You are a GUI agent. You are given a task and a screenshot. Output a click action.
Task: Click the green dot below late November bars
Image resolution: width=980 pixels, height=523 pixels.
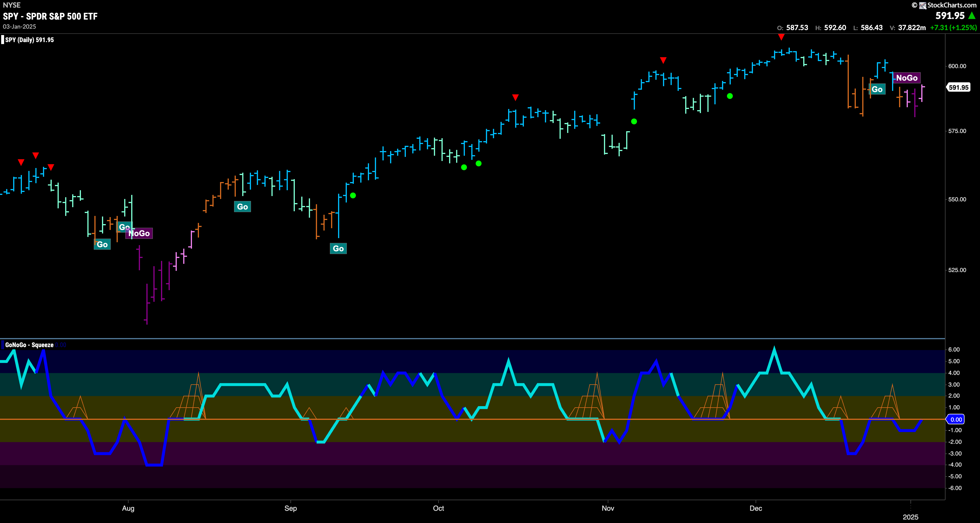[730, 96]
